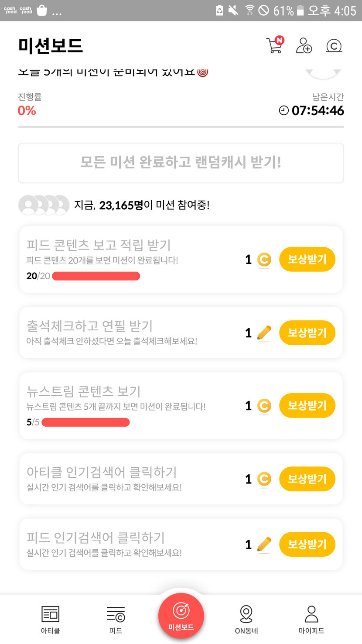The image size is (362, 644).
Task: Tap the pencil icon on 피드 인기검색어 mission
Action: click(263, 545)
